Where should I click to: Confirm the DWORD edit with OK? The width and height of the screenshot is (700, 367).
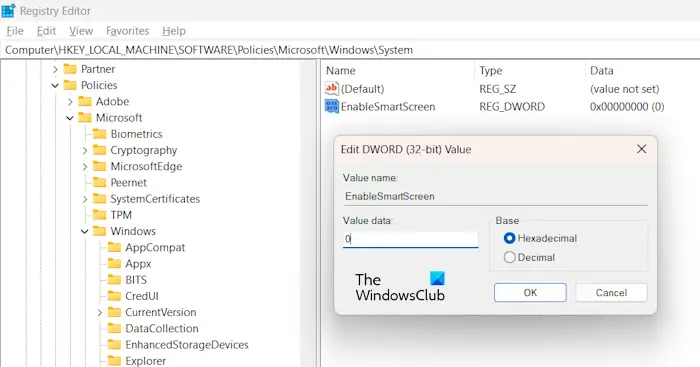(530, 292)
